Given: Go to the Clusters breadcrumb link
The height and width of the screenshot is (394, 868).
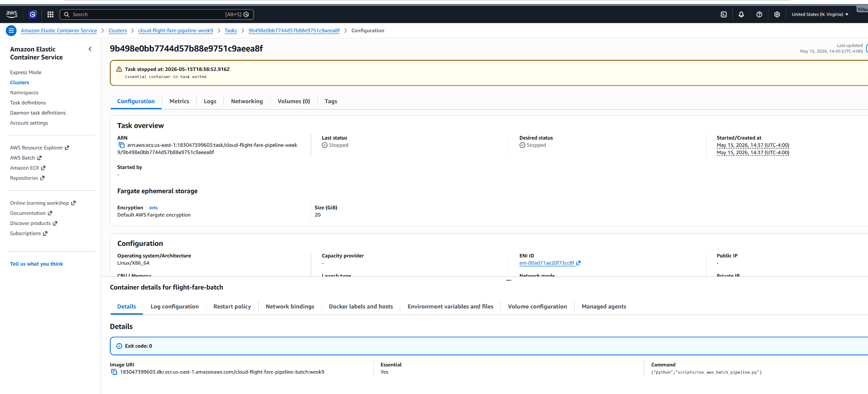Looking at the screenshot, I should point(117,31).
